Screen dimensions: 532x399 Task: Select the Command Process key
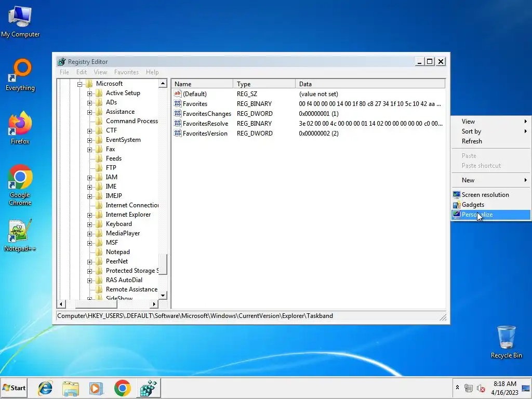point(131,121)
